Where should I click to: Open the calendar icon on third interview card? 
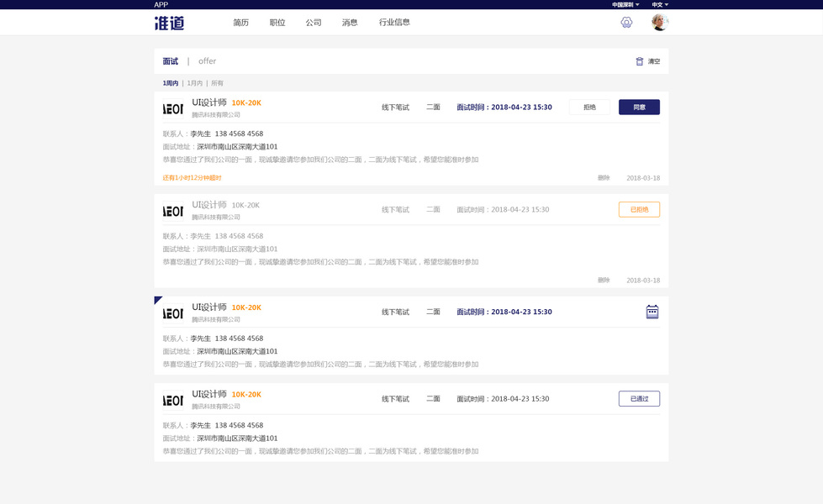click(652, 312)
